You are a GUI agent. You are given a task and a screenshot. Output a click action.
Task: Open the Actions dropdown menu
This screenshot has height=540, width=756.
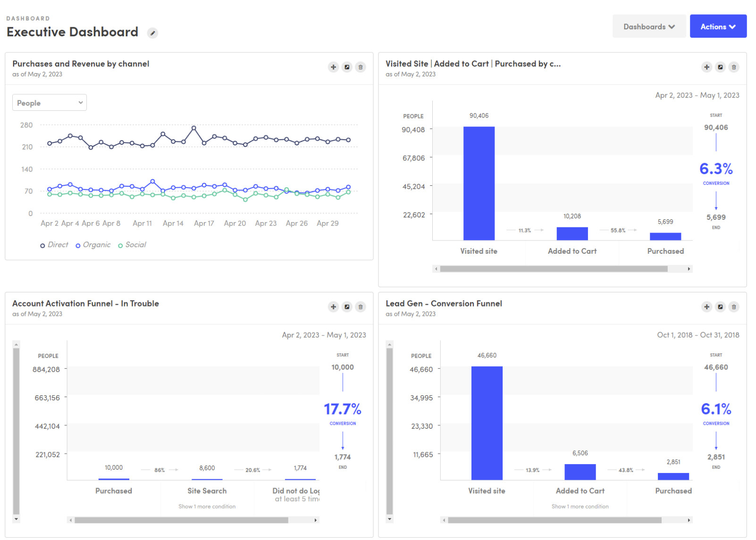click(718, 26)
